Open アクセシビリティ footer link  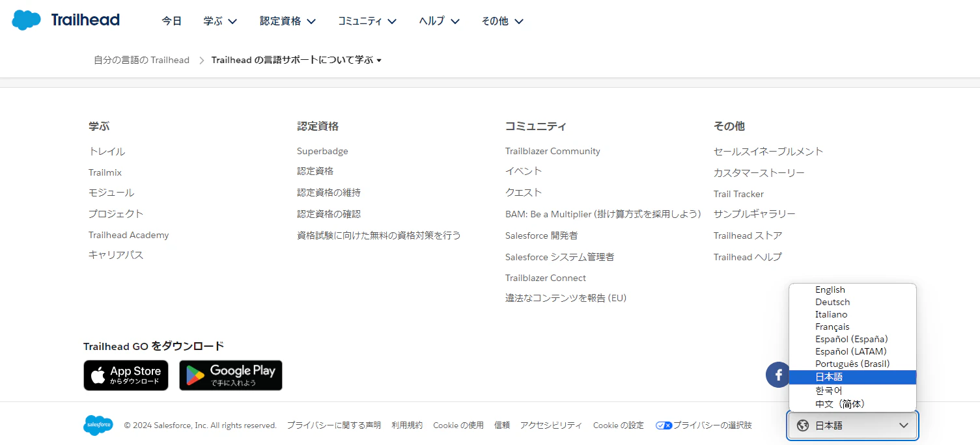tap(552, 425)
